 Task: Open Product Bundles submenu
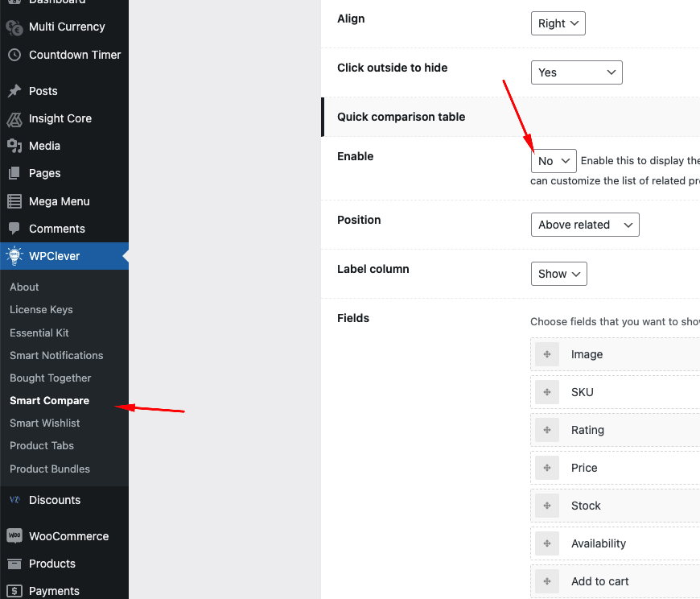pyautogui.click(x=50, y=469)
